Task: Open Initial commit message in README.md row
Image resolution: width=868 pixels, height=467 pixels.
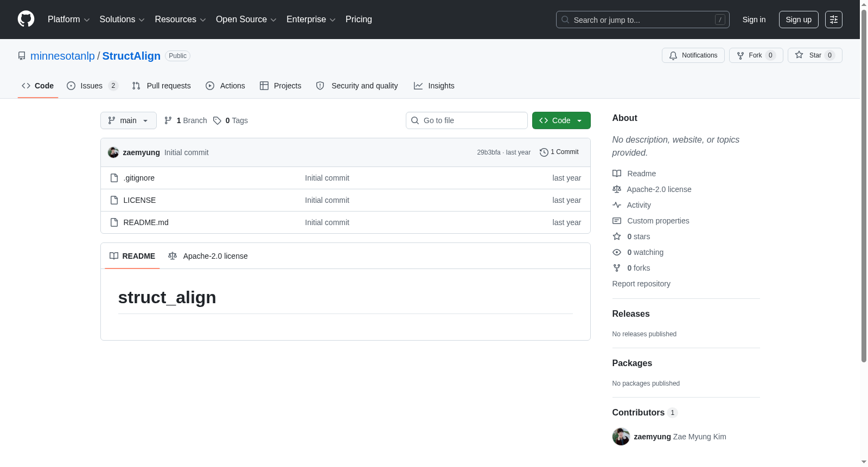Action: [x=327, y=222]
